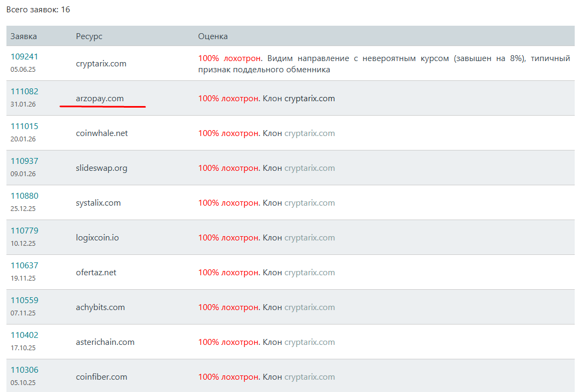Viewport: 579px width, 392px height.
Task: Click cryptarix.com clone link in coinfiber.com row
Action: click(x=309, y=377)
